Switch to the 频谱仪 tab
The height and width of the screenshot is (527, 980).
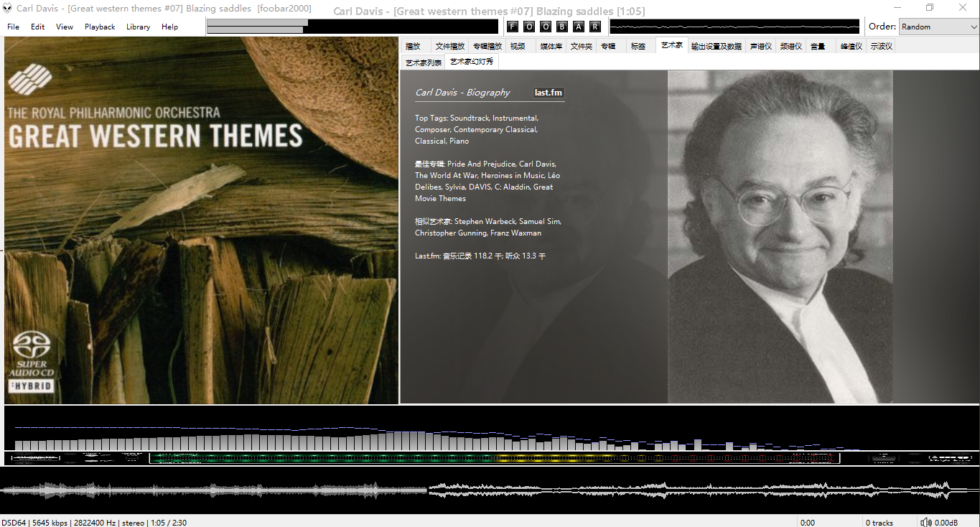click(x=790, y=46)
